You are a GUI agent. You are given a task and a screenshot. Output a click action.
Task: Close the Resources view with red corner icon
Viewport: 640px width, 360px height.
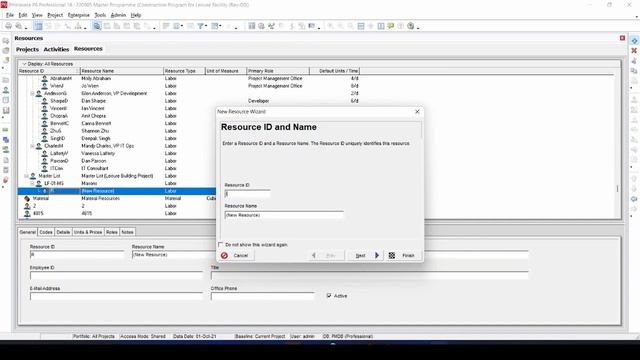(622, 38)
